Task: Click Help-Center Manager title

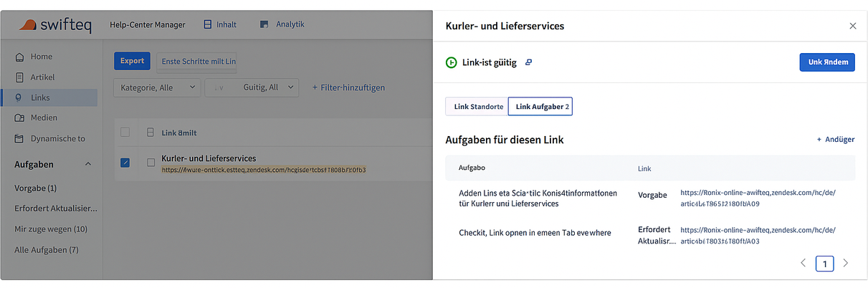Action: click(148, 25)
